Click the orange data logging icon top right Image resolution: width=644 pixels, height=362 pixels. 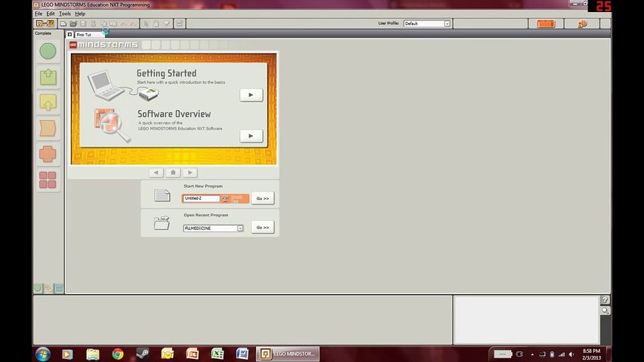pyautogui.click(x=582, y=24)
